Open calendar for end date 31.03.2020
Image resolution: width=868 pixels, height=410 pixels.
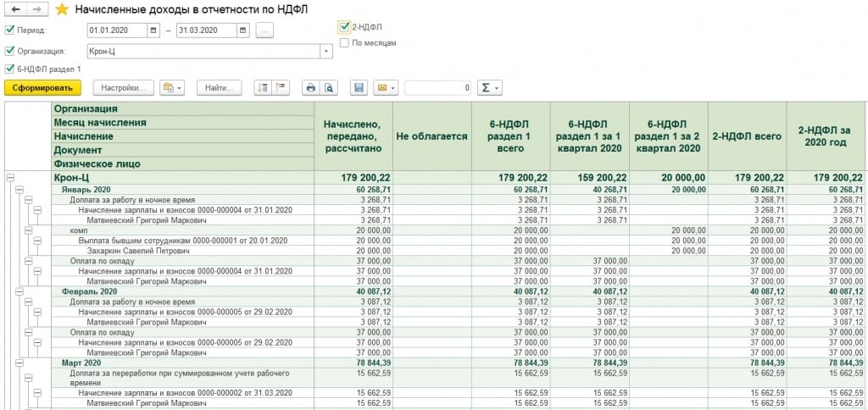point(243,30)
